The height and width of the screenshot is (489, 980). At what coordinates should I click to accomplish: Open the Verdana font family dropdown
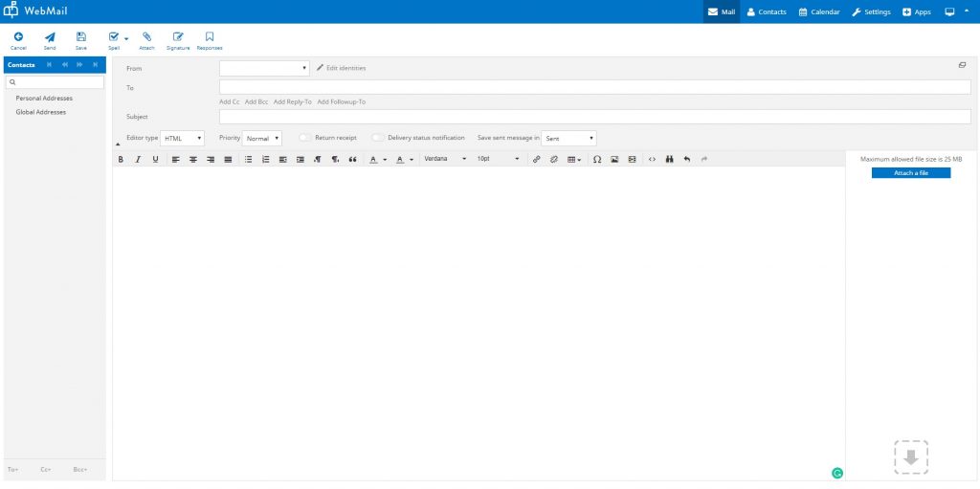[445, 159]
